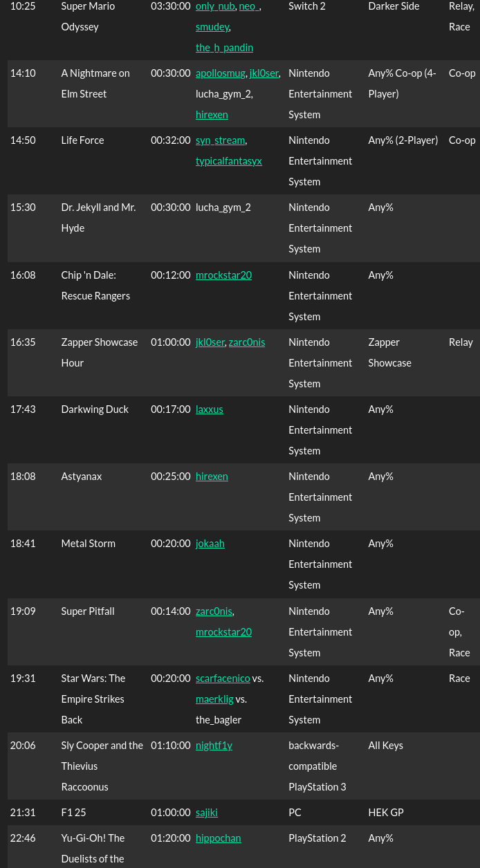Open hirexen link in Astyanax row

pyautogui.click(x=212, y=477)
